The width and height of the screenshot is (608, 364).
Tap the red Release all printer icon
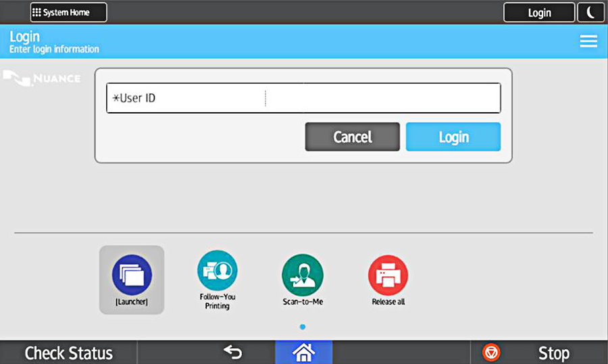388,275
